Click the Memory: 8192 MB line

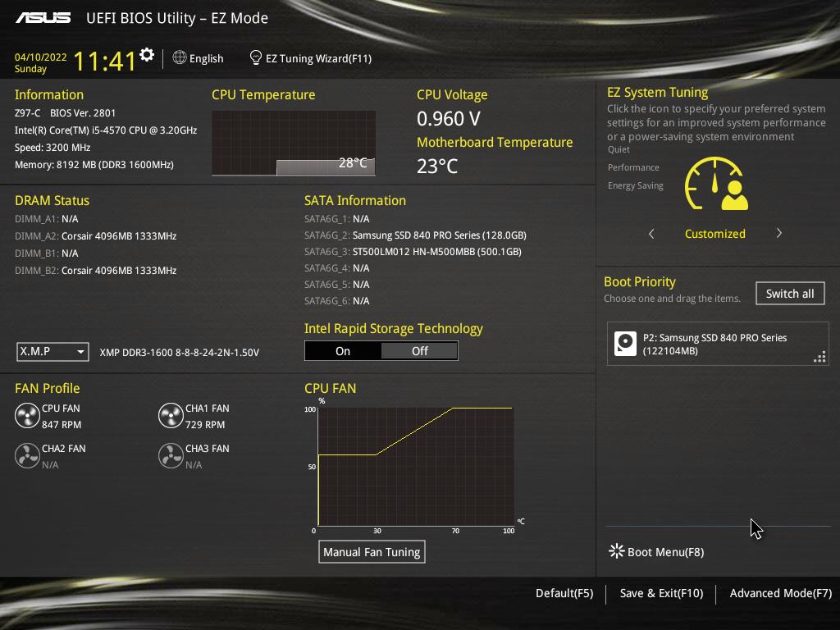coord(94,164)
